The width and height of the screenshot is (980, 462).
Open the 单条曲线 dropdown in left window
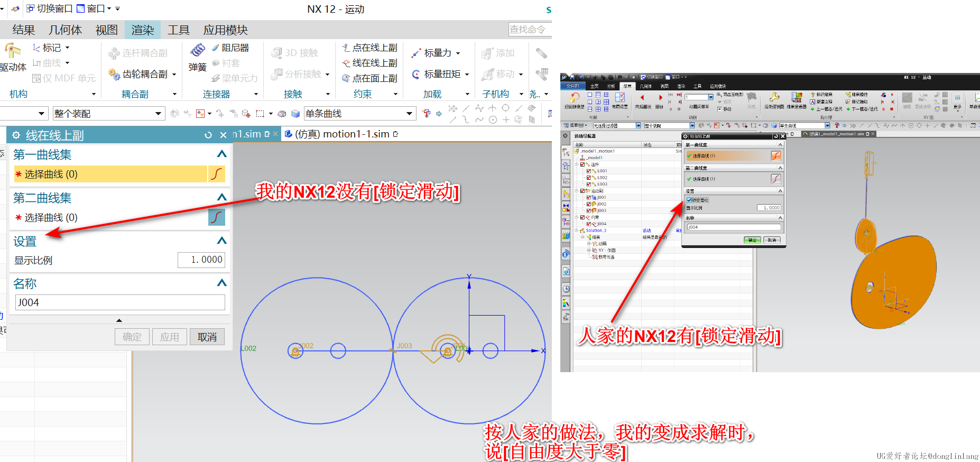pyautogui.click(x=409, y=114)
